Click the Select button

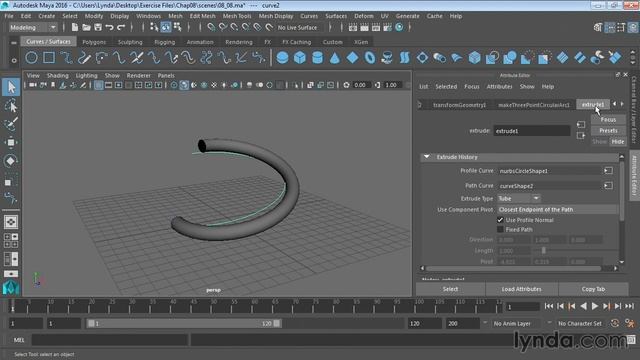click(x=451, y=289)
